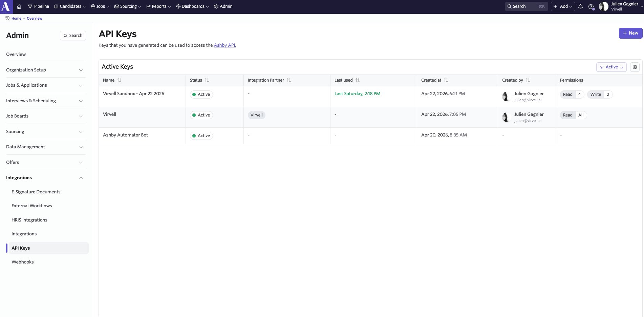This screenshot has width=644, height=317.
Task: Click Read All permission badge
Action: click(573, 115)
